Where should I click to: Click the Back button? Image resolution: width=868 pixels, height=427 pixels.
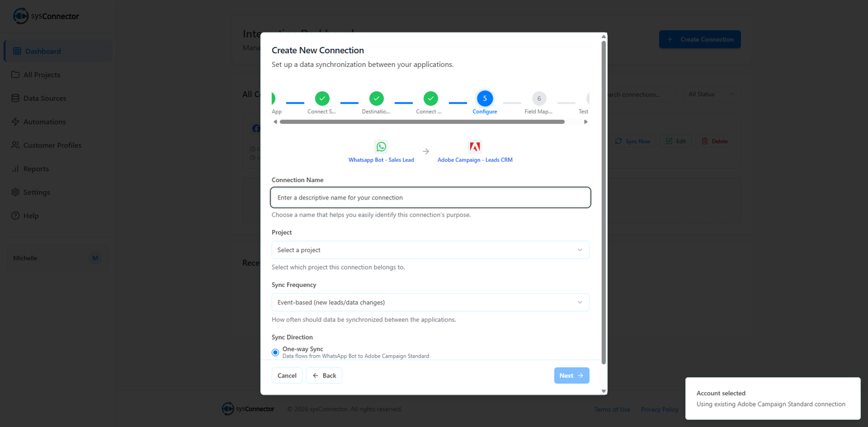[x=324, y=376]
